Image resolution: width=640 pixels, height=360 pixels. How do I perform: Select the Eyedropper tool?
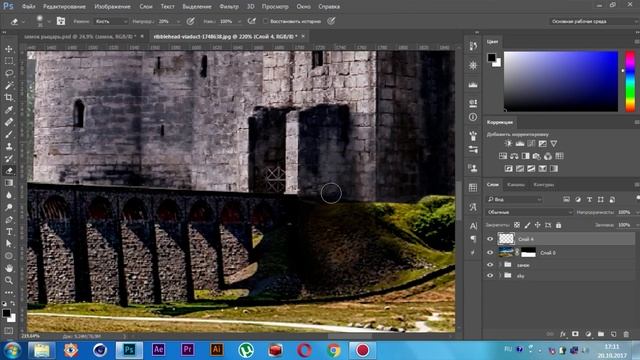[9, 110]
